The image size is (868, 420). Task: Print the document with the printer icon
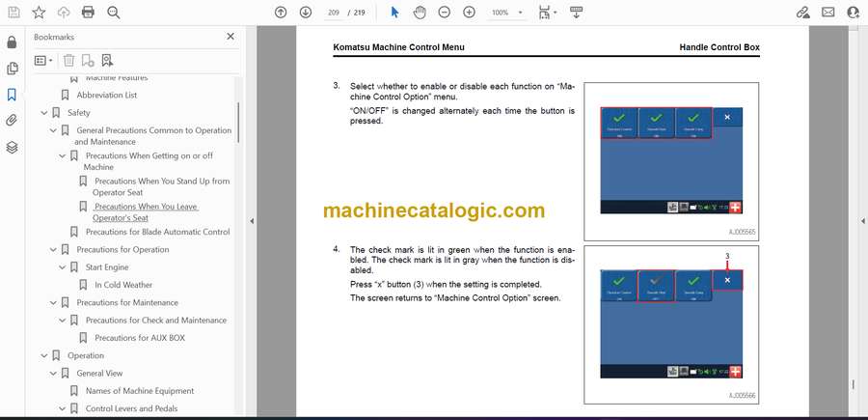[88, 13]
